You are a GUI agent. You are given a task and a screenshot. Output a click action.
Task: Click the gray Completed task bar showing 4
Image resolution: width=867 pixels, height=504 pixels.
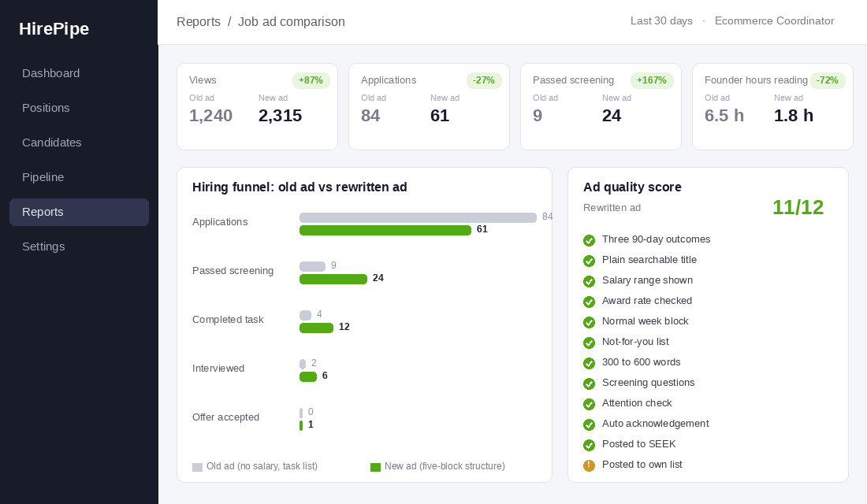(305, 316)
